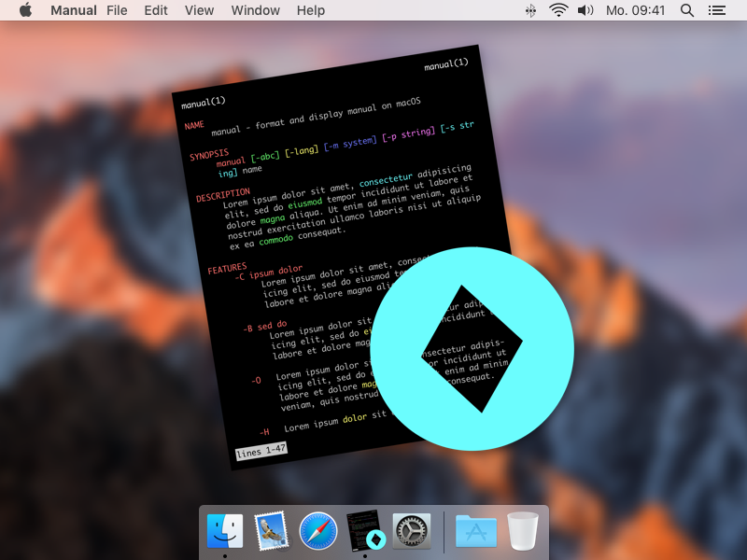Open the Help menu
The width and height of the screenshot is (747, 560).
coord(311,10)
